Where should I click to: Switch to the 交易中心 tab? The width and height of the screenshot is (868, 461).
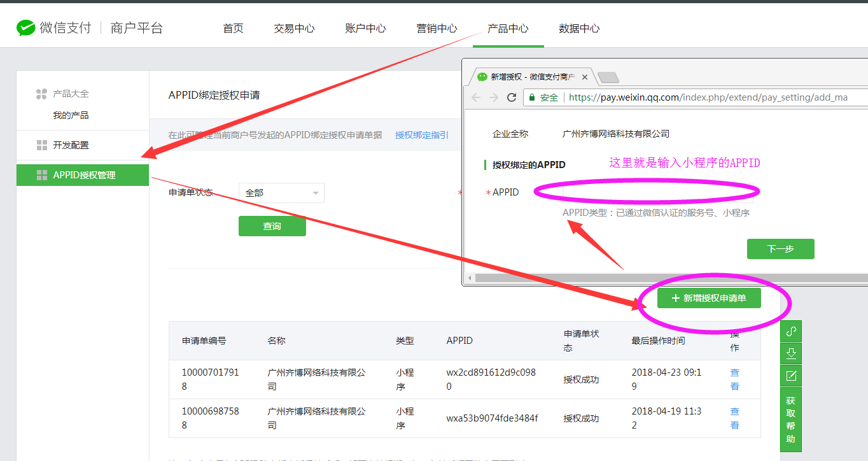pos(294,29)
